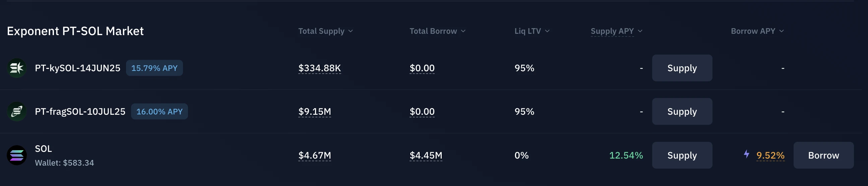Image resolution: width=868 pixels, height=186 pixels.
Task: Sort by Total Supply column
Action: pos(325,31)
